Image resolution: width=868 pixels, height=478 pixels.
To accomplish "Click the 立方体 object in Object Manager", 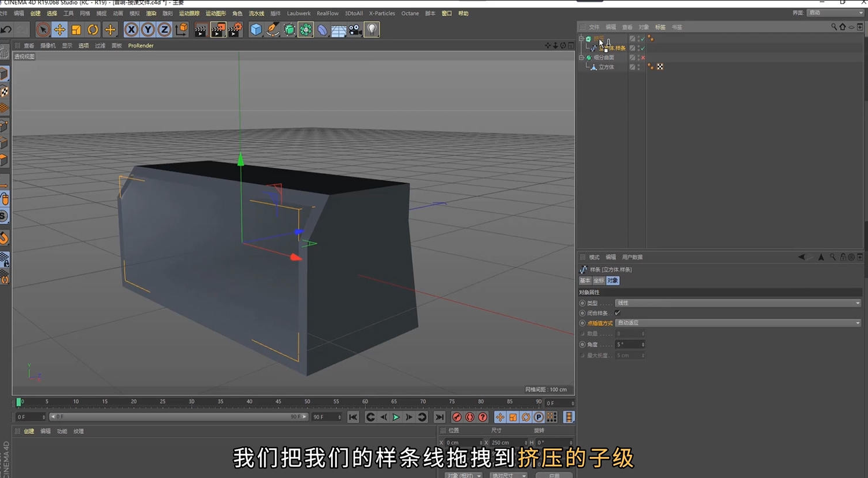I will tap(605, 66).
